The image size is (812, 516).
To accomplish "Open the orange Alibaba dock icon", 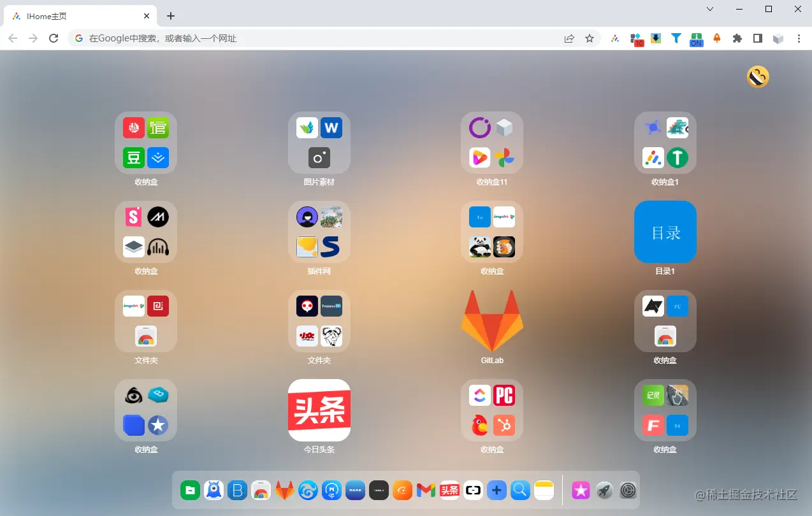I will [402, 490].
